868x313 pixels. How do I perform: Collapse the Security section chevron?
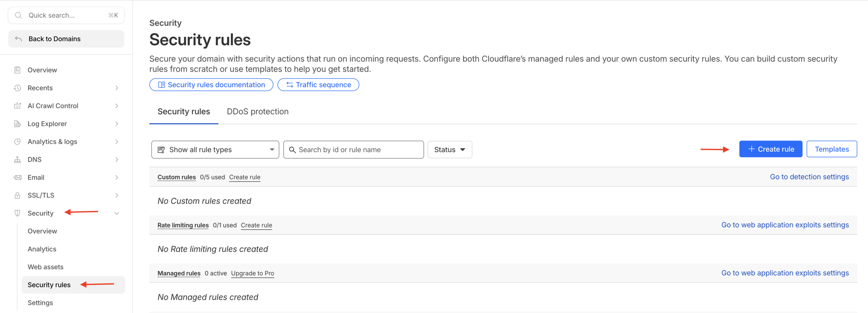click(x=117, y=213)
